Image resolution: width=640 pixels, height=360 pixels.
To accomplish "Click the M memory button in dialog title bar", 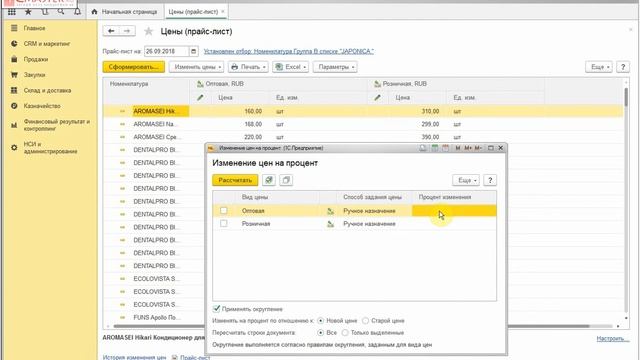I will (x=458, y=148).
